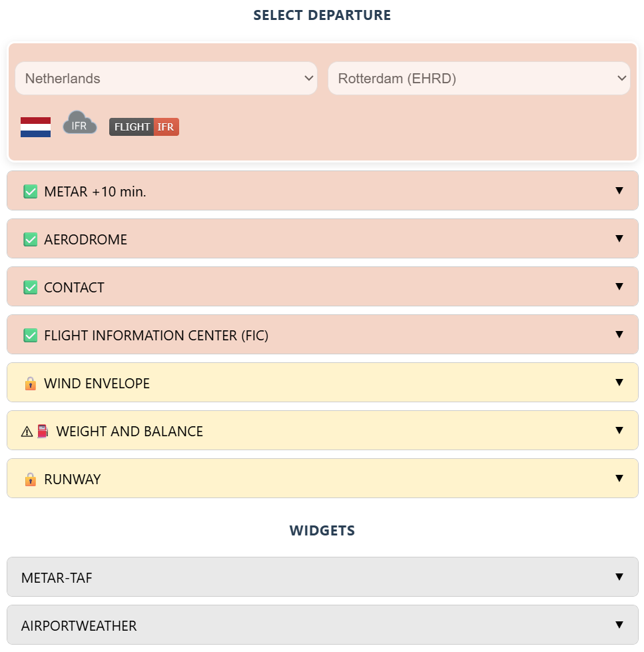Viewport: 644px width, 652px height.
Task: Click the Runway lock icon
Action: pyautogui.click(x=30, y=480)
